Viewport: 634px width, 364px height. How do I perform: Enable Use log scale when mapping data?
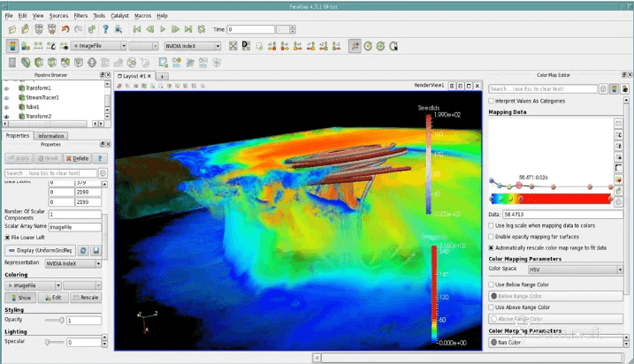[x=492, y=226]
